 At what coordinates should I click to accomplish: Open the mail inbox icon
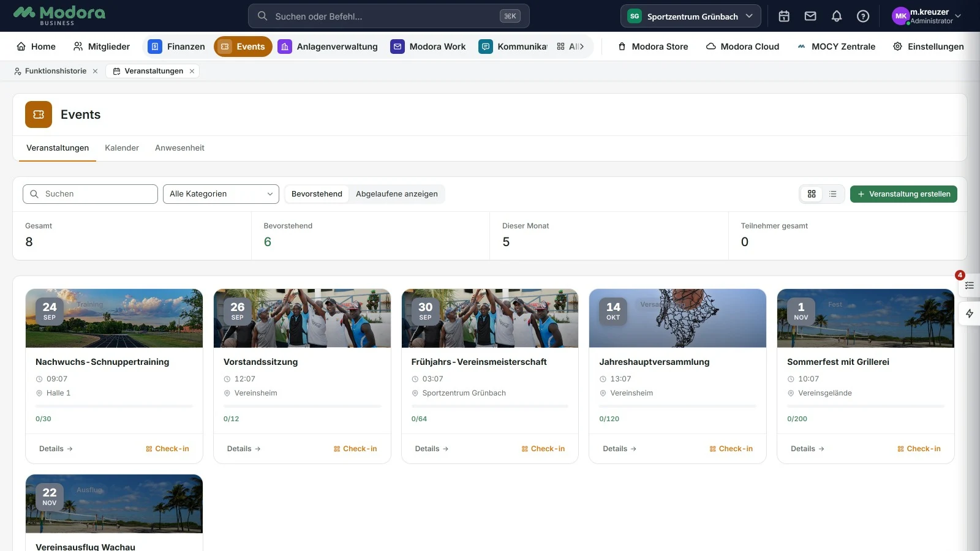810,17
